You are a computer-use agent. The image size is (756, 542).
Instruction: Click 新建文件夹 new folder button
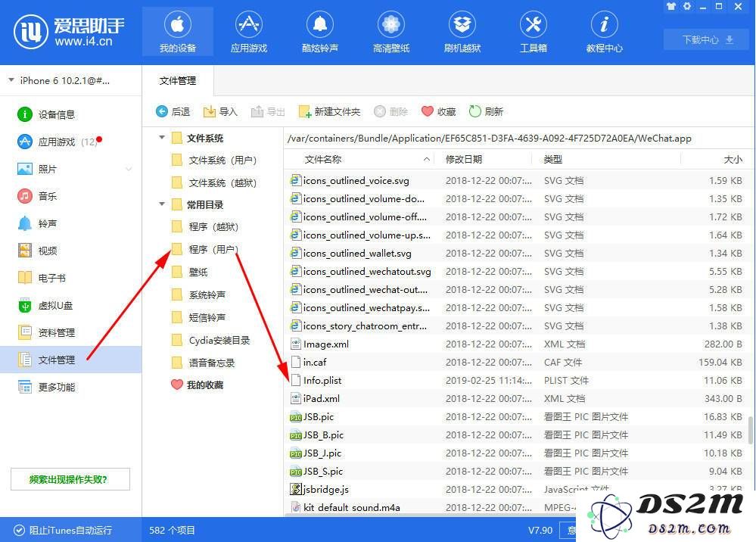click(329, 112)
